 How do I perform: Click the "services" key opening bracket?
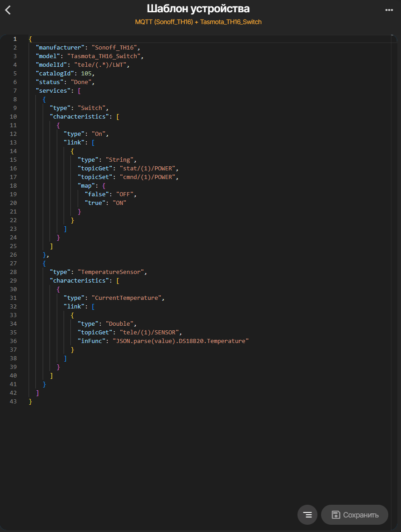[x=79, y=91]
